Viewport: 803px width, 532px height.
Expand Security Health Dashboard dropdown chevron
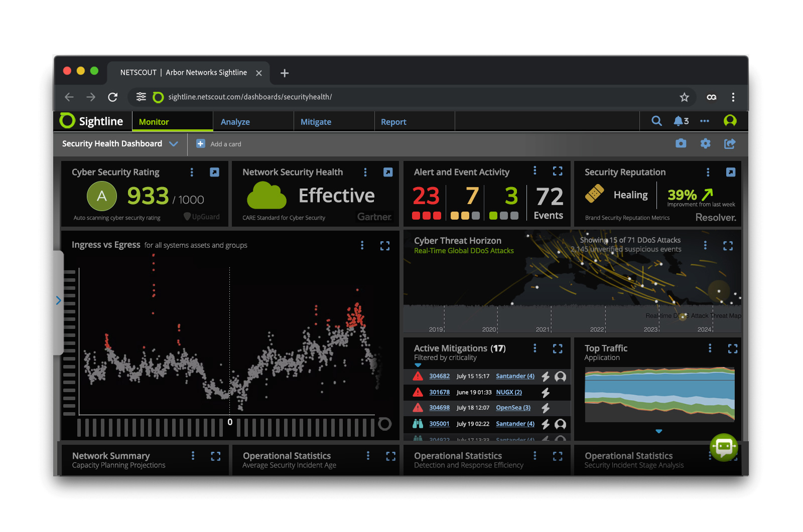click(174, 144)
